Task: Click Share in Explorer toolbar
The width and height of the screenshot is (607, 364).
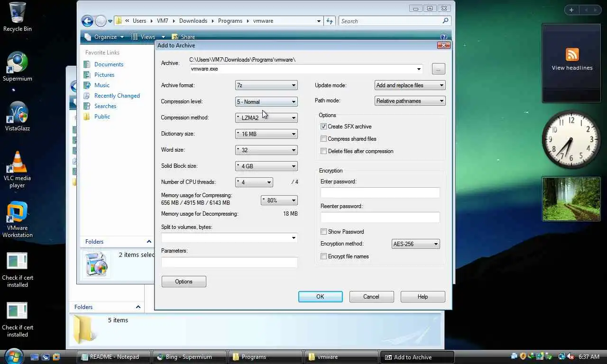Action: (183, 36)
